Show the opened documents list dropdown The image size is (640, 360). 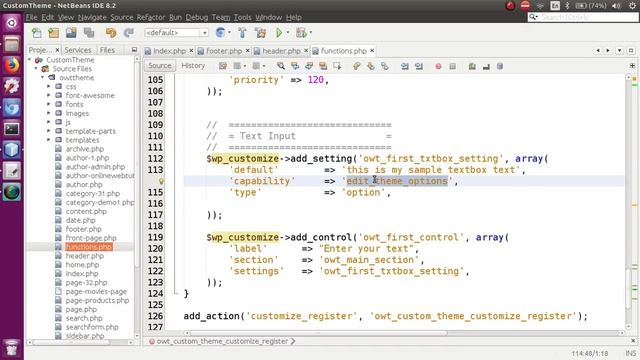coord(620,50)
